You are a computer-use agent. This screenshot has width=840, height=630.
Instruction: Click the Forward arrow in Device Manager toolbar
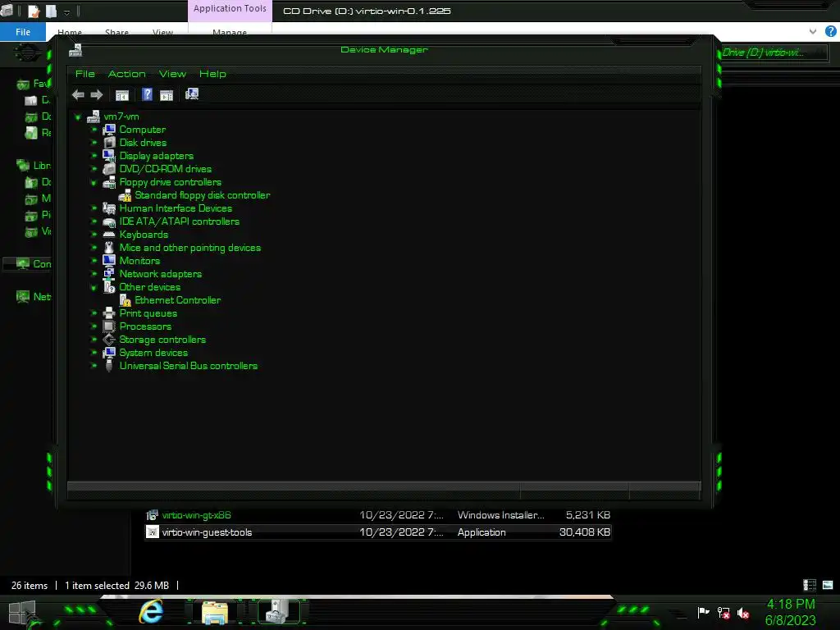pyautogui.click(x=97, y=95)
